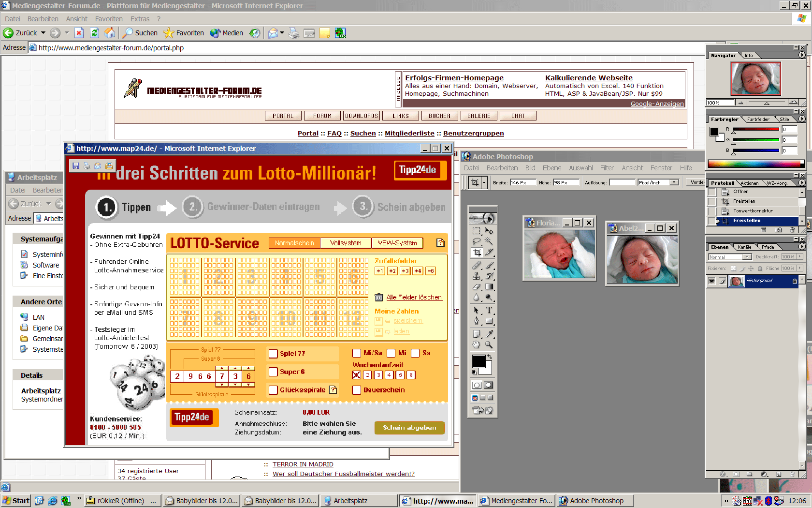Image resolution: width=812 pixels, height=508 pixels.
Task: Click the Home icon in browser toolbar
Action: (x=110, y=33)
